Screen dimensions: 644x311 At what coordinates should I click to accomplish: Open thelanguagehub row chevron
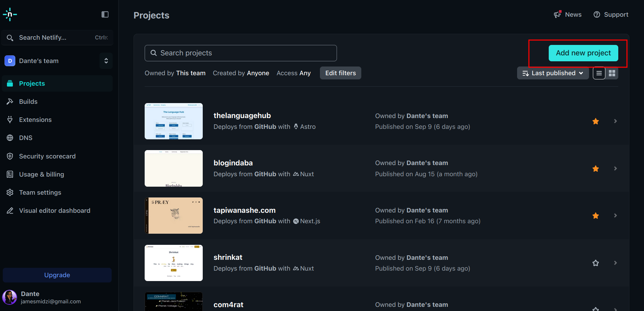click(615, 121)
